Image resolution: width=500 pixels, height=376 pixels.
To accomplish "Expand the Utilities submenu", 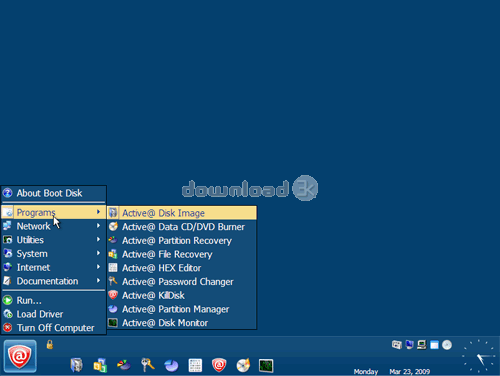I will pyautogui.click(x=53, y=240).
